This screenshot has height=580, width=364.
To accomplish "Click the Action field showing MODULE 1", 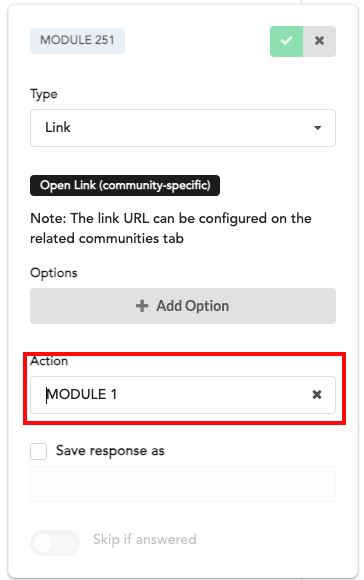I will point(183,395).
